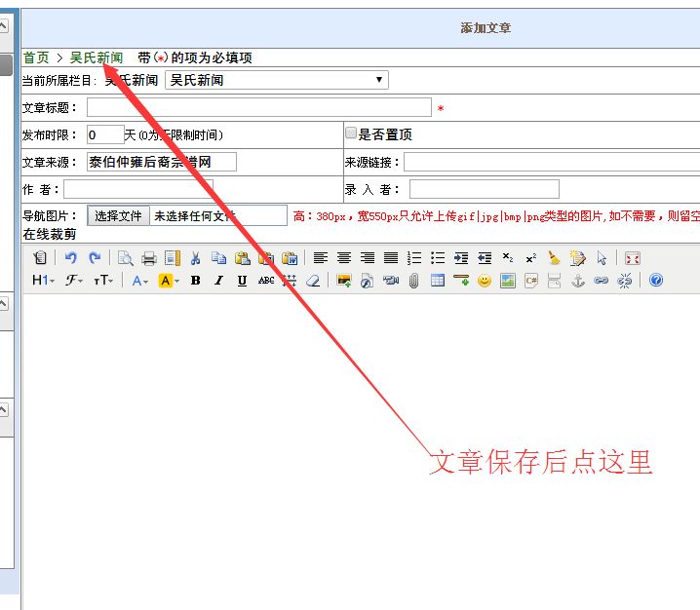
Task: Open the H1 heading format dropdown
Action: click(44, 281)
